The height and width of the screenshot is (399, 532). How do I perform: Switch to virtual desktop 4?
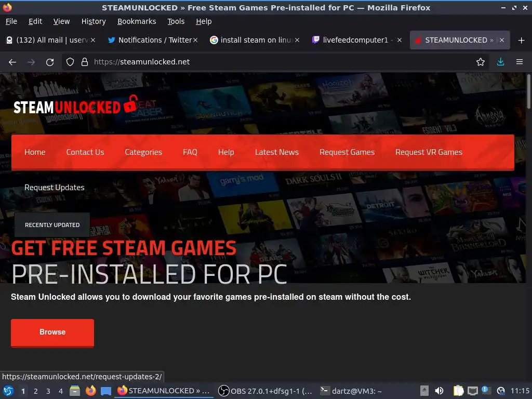(x=61, y=391)
